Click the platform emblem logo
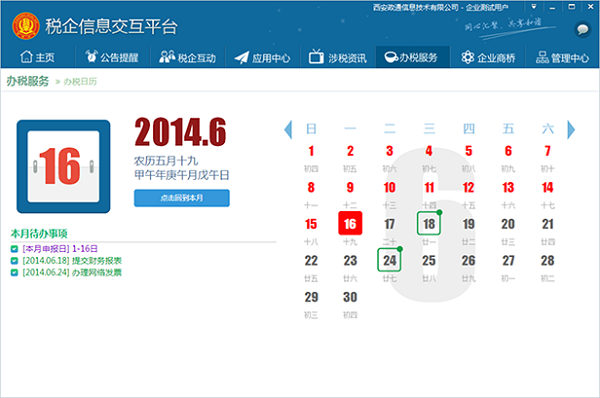The height and width of the screenshot is (398, 600). coord(26,26)
